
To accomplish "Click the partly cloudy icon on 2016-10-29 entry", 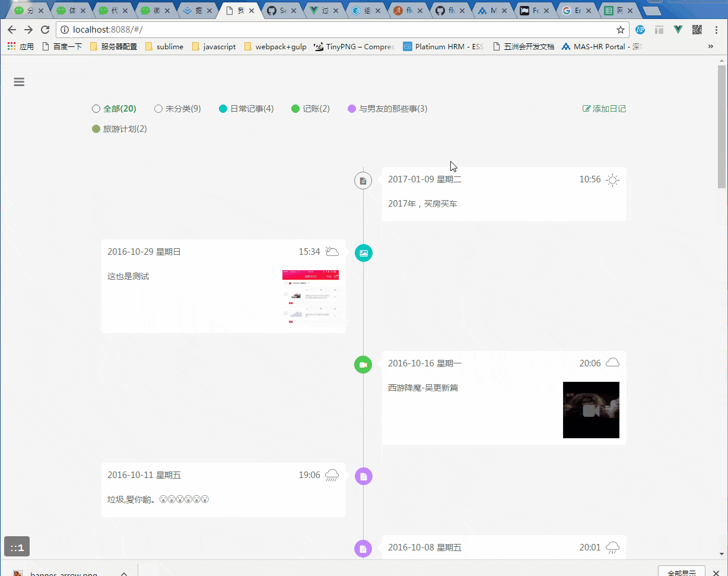I will click(332, 252).
